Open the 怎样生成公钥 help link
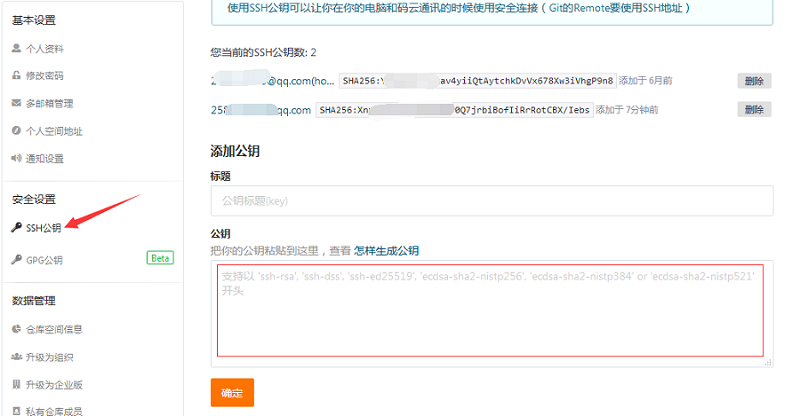 pyautogui.click(x=386, y=251)
